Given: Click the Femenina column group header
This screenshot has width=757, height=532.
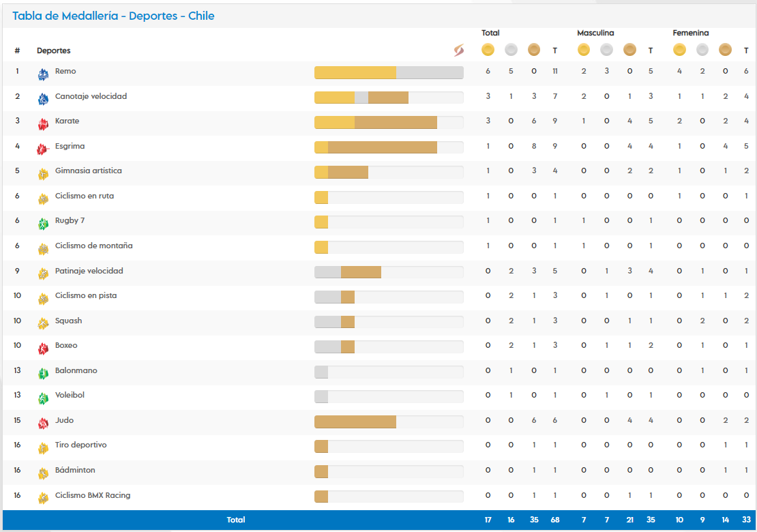Looking at the screenshot, I should [x=690, y=33].
